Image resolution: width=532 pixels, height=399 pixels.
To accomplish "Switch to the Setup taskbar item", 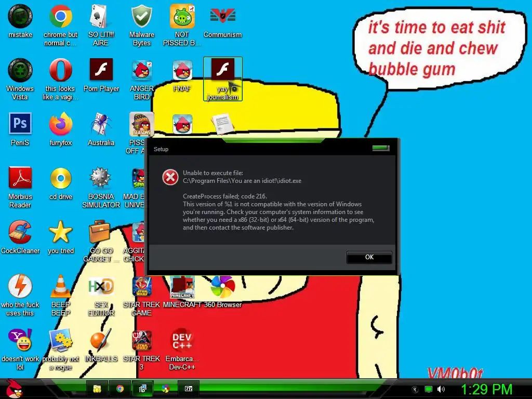I will coord(142,389).
